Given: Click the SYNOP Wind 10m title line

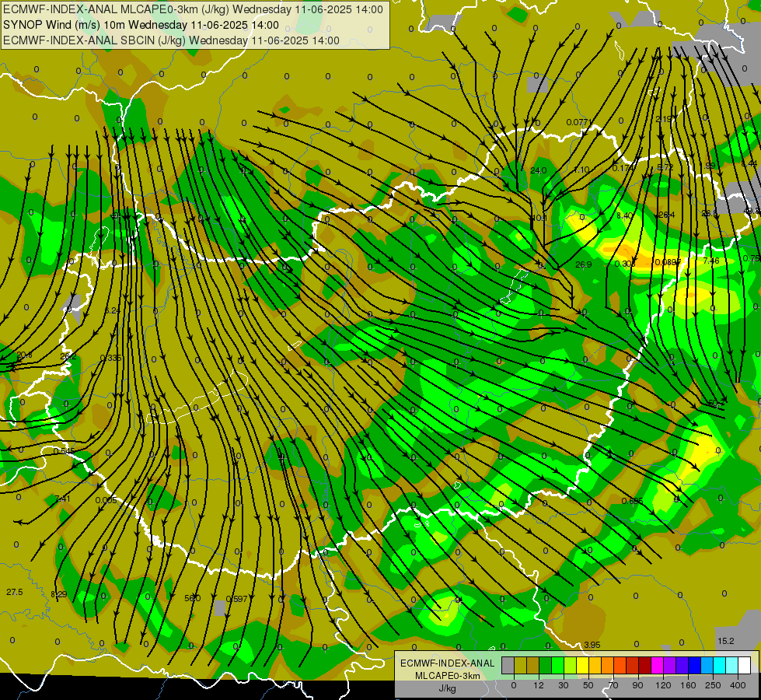Looking at the screenshot, I should pyautogui.click(x=141, y=25).
